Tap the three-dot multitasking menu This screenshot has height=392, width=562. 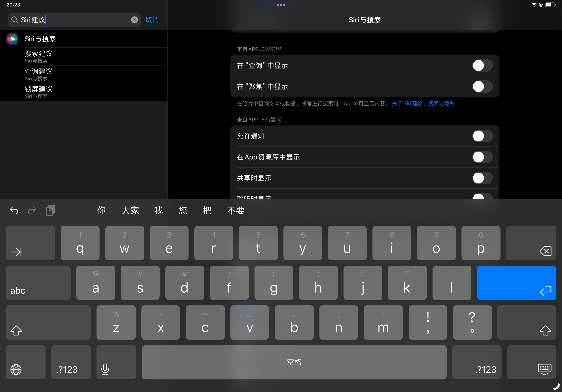click(281, 5)
